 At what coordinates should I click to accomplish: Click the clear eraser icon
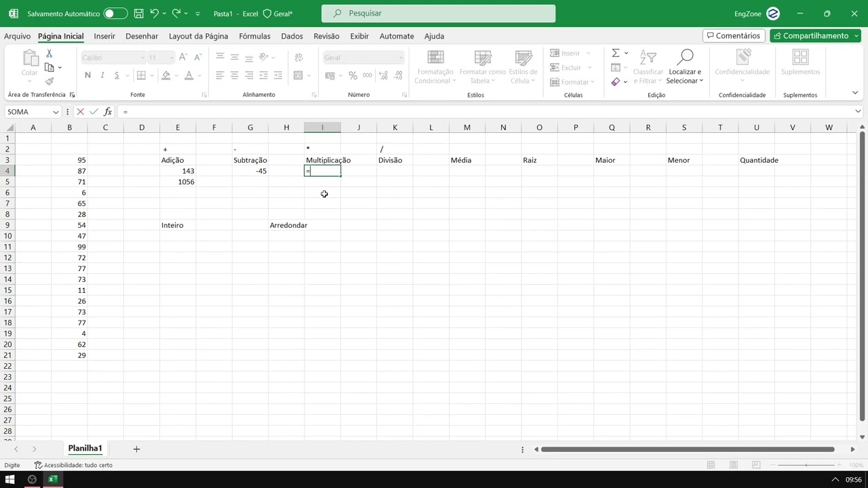[616, 81]
